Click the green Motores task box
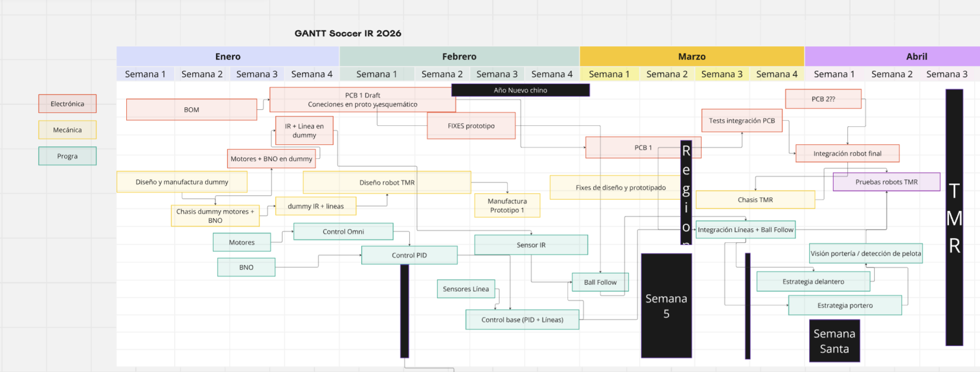This screenshot has width=980, height=372. point(242,242)
